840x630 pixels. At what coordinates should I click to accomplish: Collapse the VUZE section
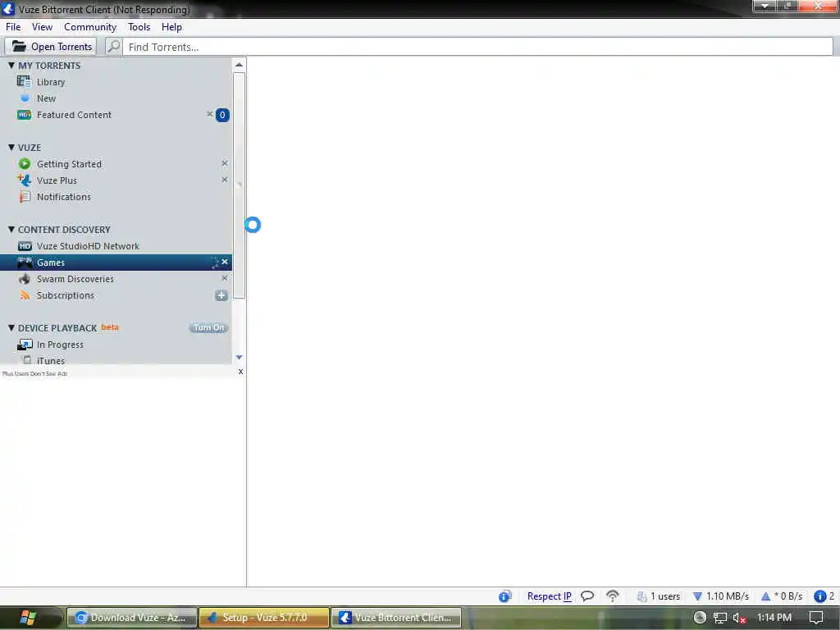click(11, 148)
